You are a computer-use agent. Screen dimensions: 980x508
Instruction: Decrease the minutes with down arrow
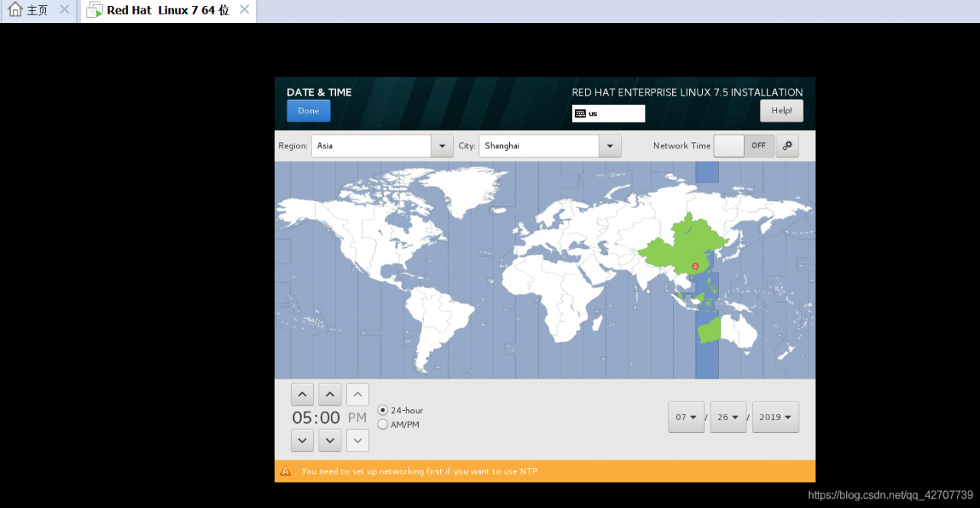(330, 440)
